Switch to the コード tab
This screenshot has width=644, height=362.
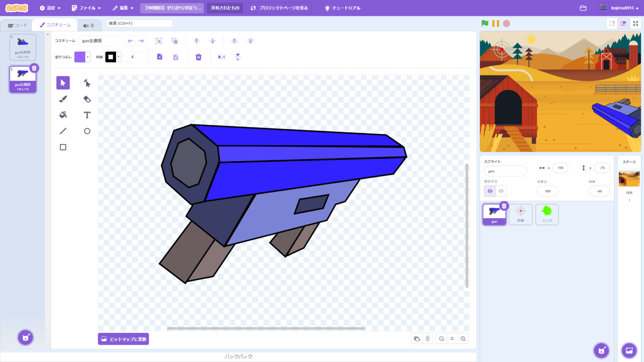[x=18, y=25]
